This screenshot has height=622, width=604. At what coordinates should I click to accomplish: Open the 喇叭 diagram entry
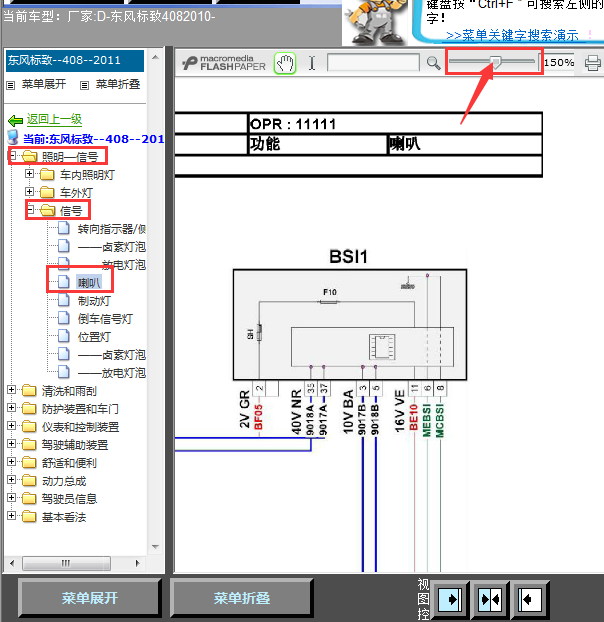click(89, 282)
